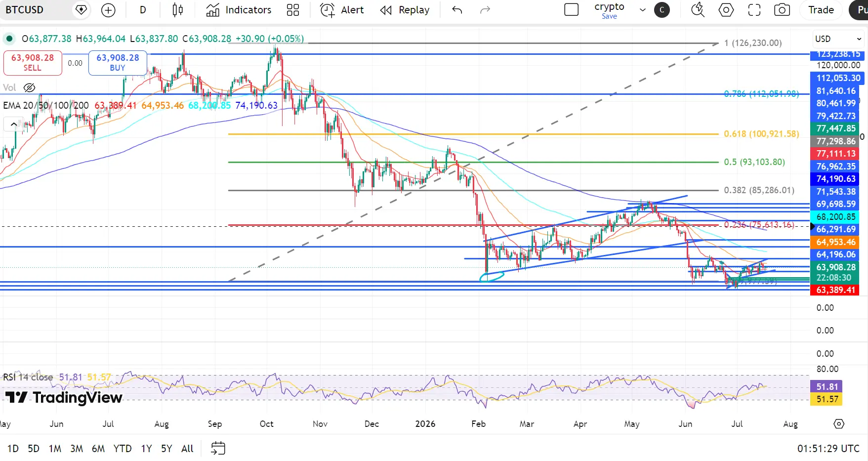Select the 112,053.30 price axis label
This screenshot has height=461, width=868.
pos(838,78)
